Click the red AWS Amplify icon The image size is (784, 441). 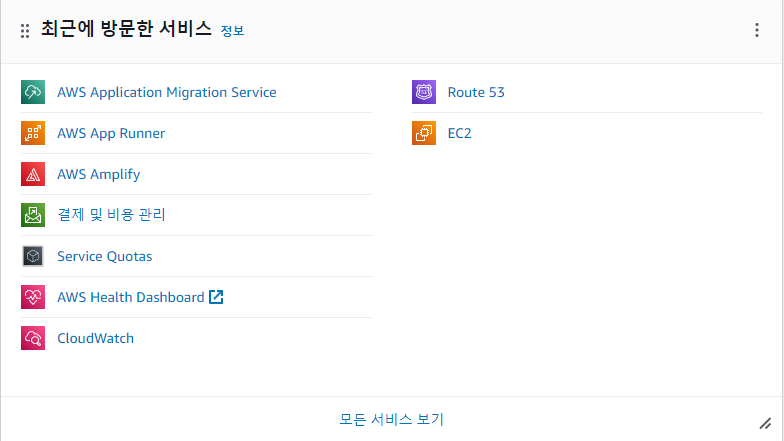(x=33, y=174)
